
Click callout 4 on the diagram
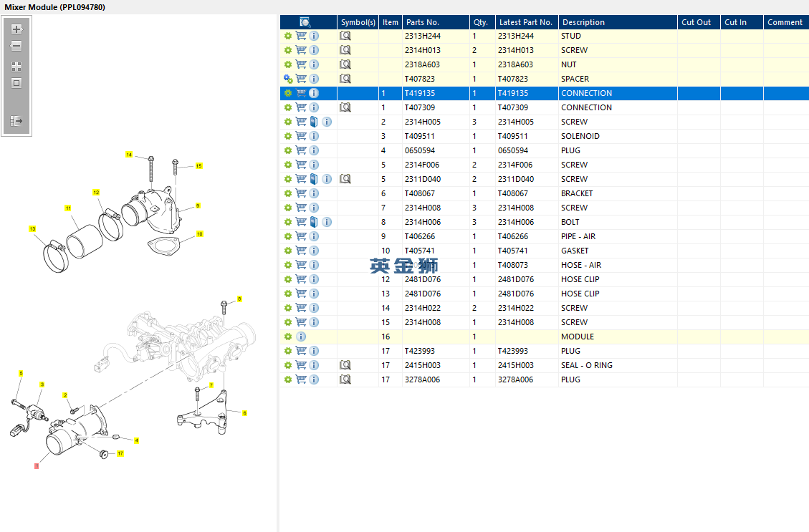136,441
